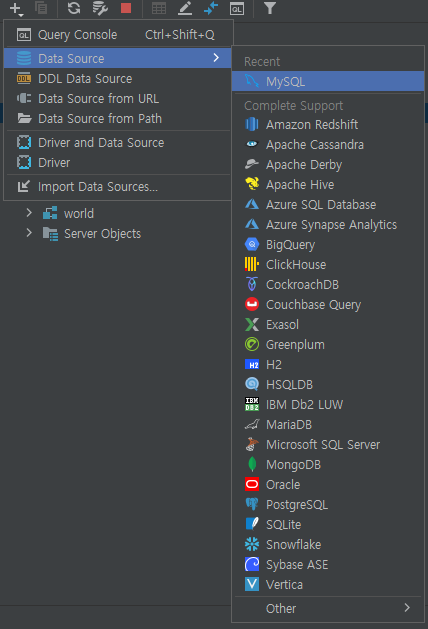
Task: Select Driver and Data Source
Action: (118, 143)
